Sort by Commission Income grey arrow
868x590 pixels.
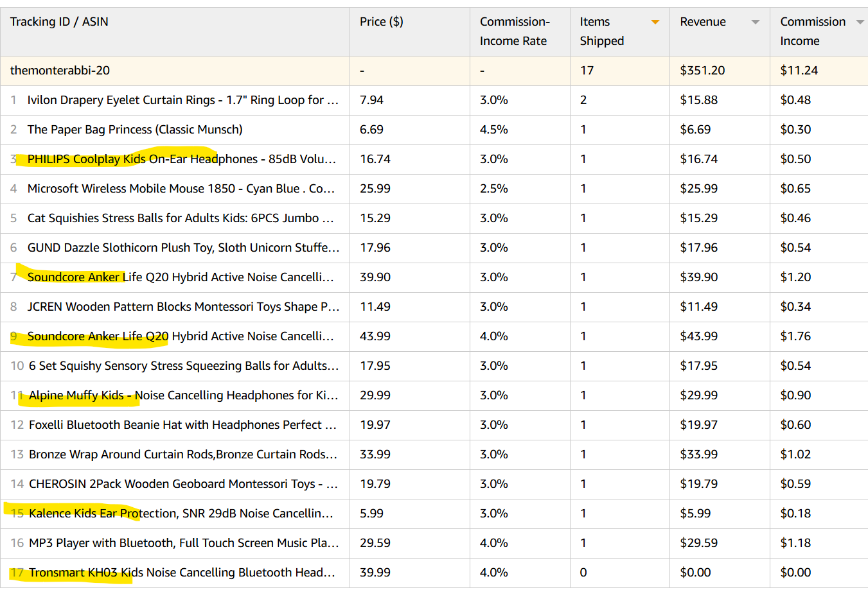[860, 22]
